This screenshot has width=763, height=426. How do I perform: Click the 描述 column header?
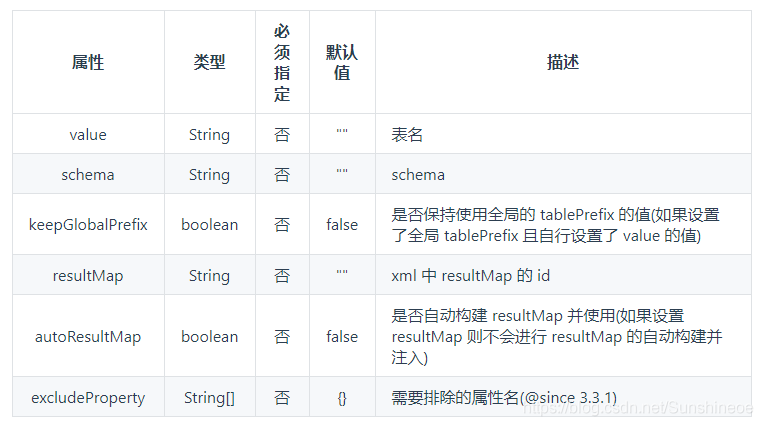click(563, 62)
